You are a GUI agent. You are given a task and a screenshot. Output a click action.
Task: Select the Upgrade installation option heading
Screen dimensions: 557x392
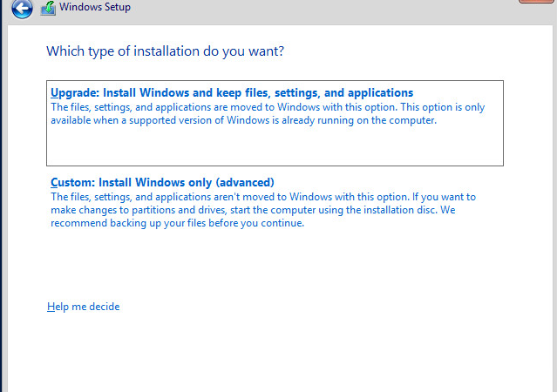coord(232,92)
